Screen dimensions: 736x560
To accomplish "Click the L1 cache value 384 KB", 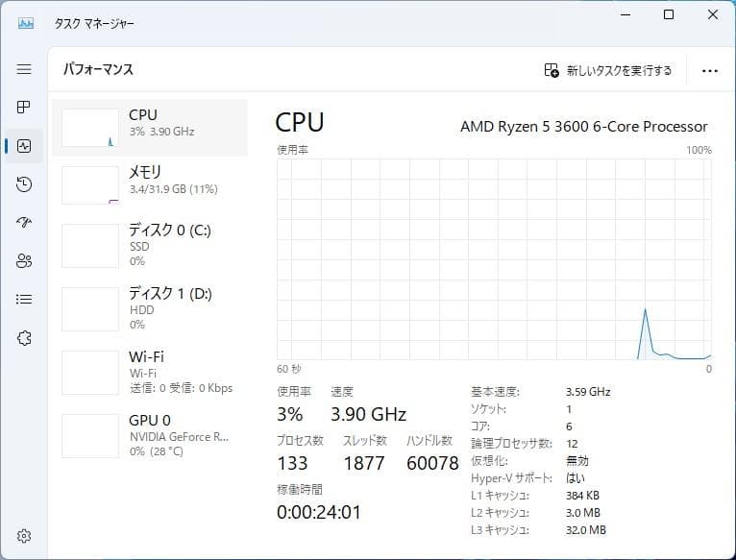I will point(582,496).
